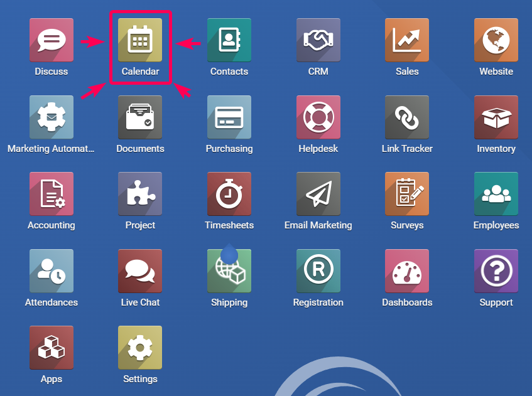Open the Attendances clock icon
The height and width of the screenshot is (396, 532).
(x=52, y=271)
